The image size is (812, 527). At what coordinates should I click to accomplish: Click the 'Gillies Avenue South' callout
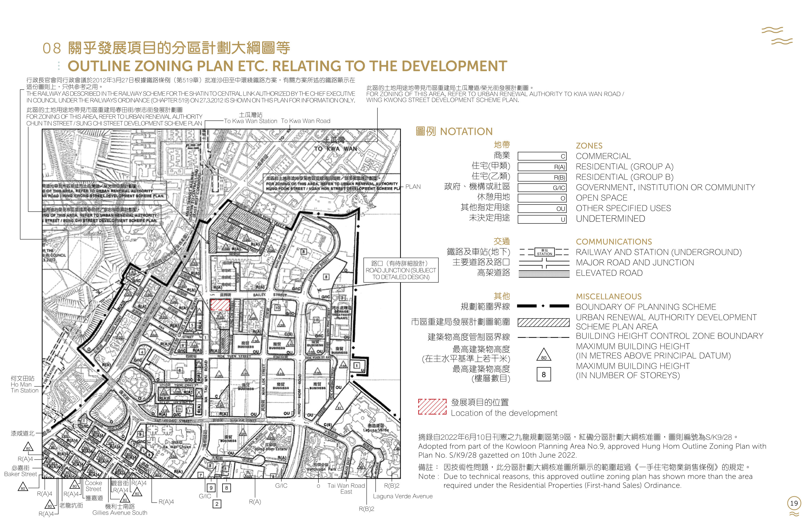(x=120, y=513)
